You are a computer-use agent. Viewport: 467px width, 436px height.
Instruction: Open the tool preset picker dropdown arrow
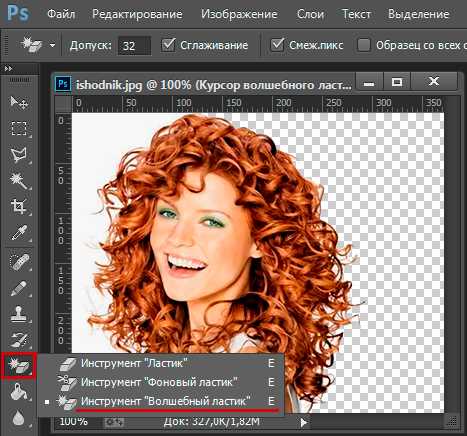coord(52,45)
